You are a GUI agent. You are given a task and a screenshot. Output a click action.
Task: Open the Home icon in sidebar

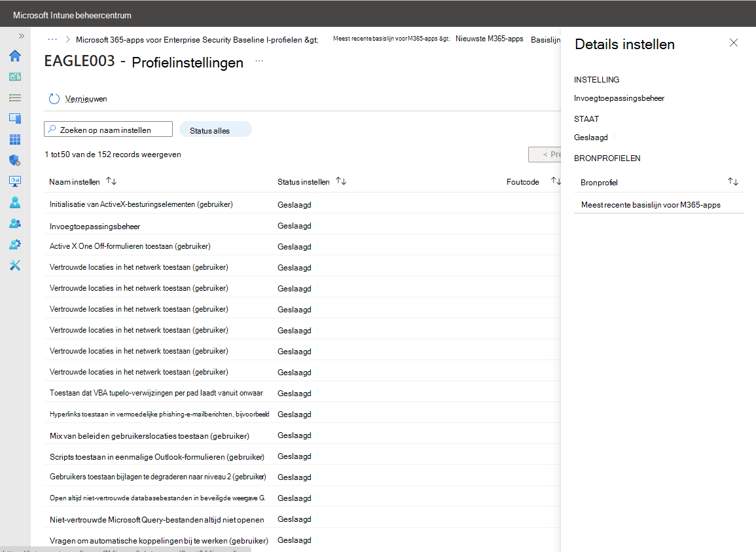tap(15, 56)
